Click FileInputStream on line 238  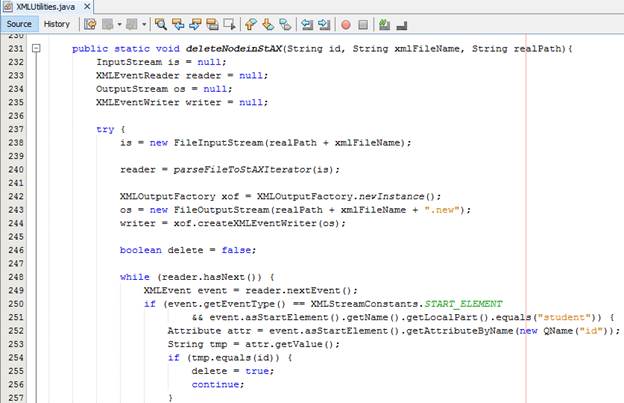218,143
